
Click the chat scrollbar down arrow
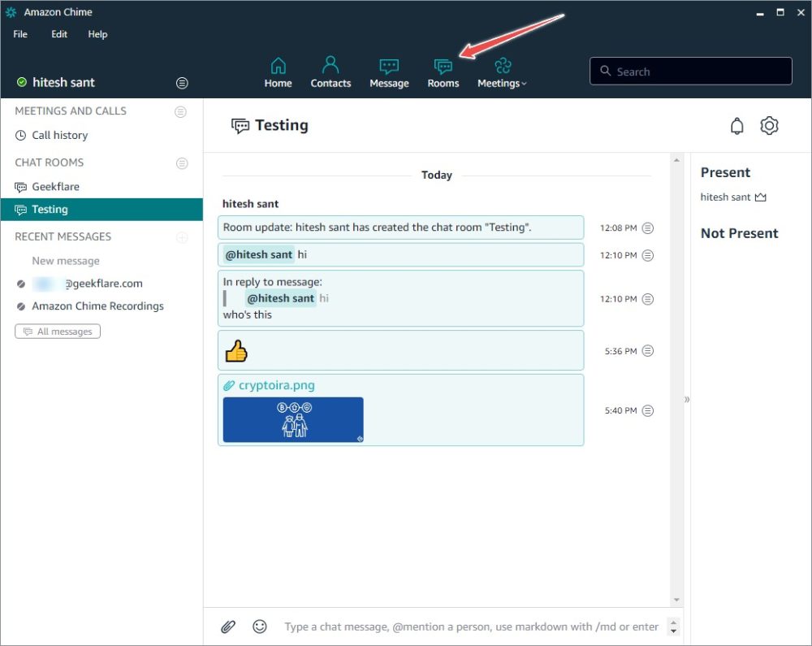pos(676,600)
